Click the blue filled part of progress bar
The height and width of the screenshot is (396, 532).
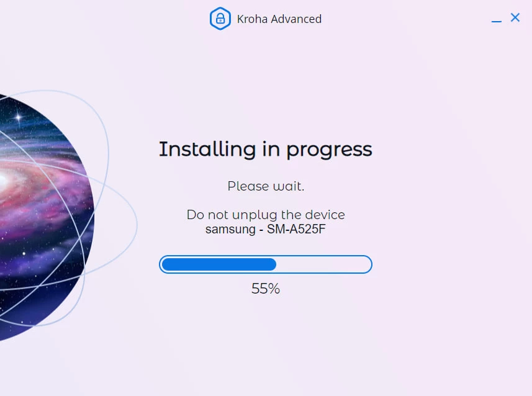click(219, 264)
